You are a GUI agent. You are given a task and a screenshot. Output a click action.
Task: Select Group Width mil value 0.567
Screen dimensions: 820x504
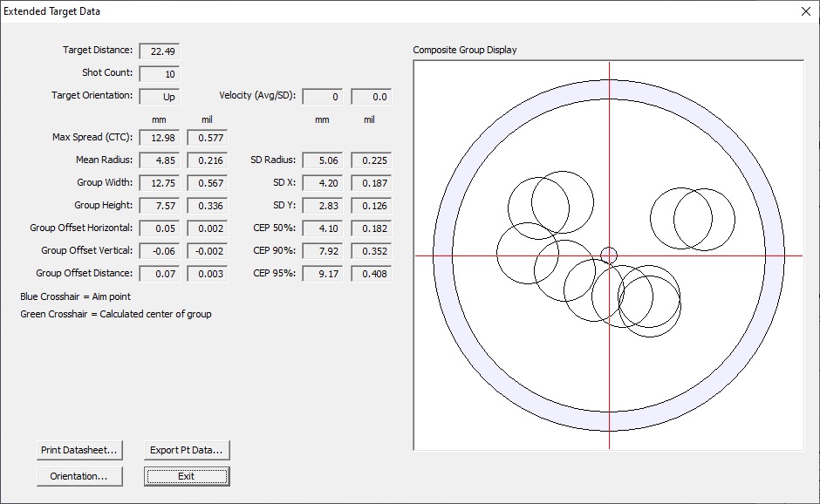coord(207,183)
